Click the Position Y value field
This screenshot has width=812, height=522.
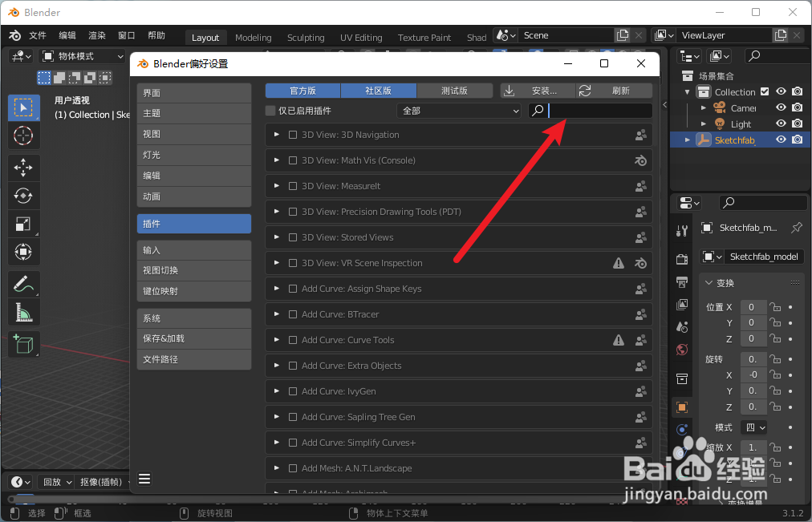[753, 323]
